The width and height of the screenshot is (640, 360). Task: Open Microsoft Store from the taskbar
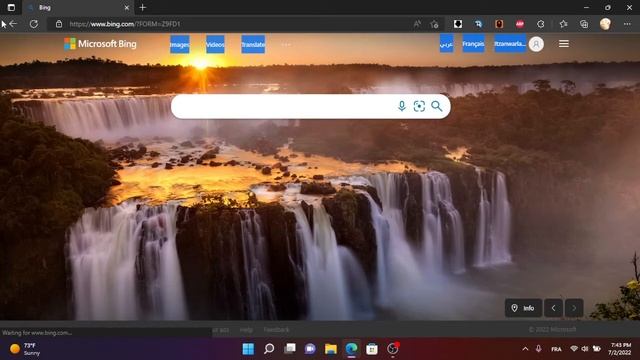pyautogui.click(x=372, y=349)
